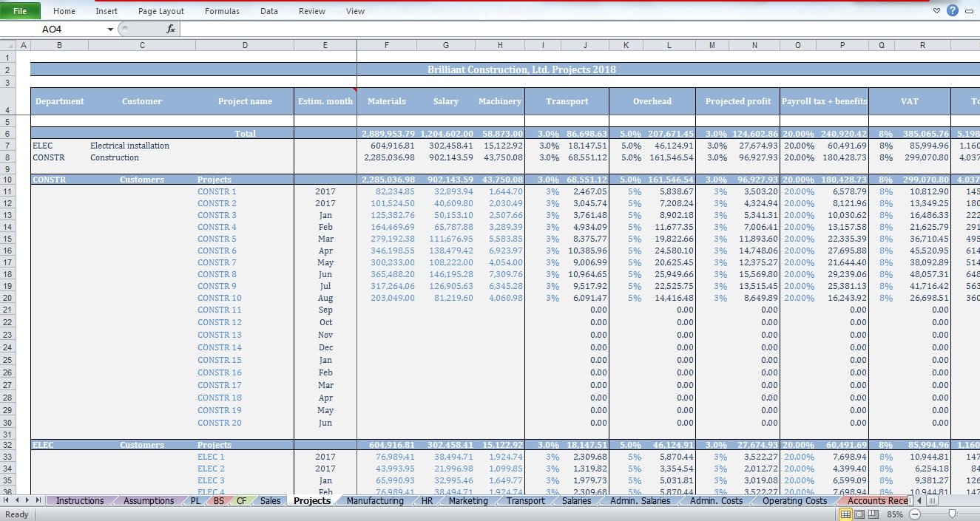
Task: Jump to first sheet tab arrow
Action: pyautogui.click(x=7, y=501)
